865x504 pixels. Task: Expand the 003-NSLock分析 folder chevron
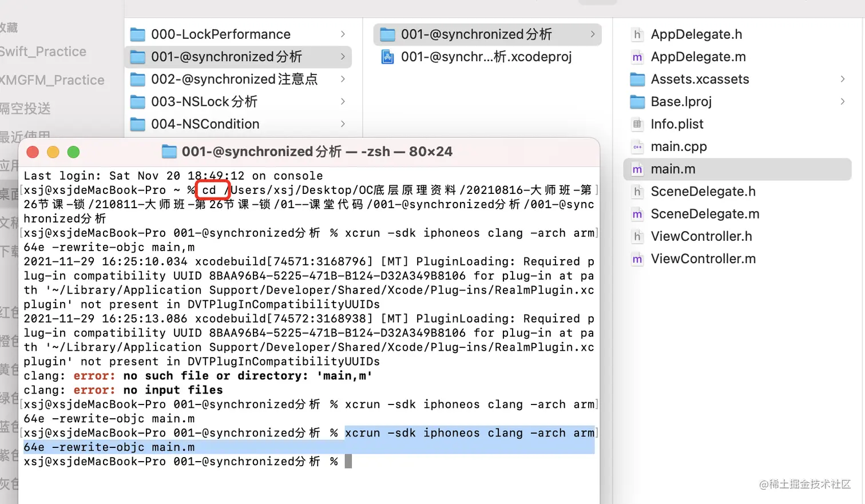click(x=343, y=102)
